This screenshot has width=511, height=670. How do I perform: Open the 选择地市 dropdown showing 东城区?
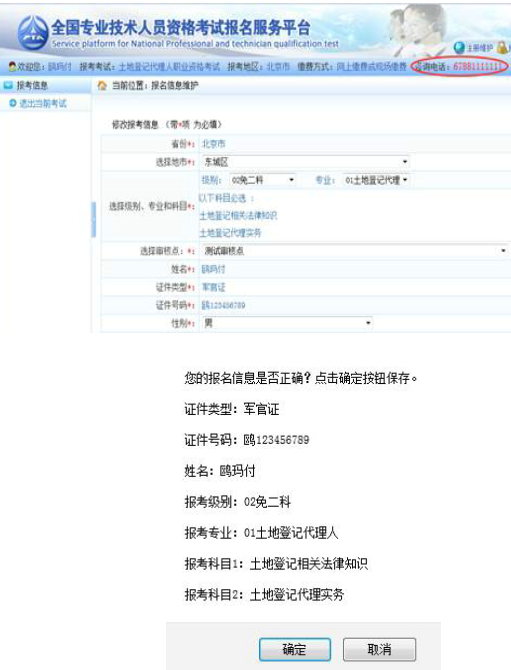click(305, 162)
